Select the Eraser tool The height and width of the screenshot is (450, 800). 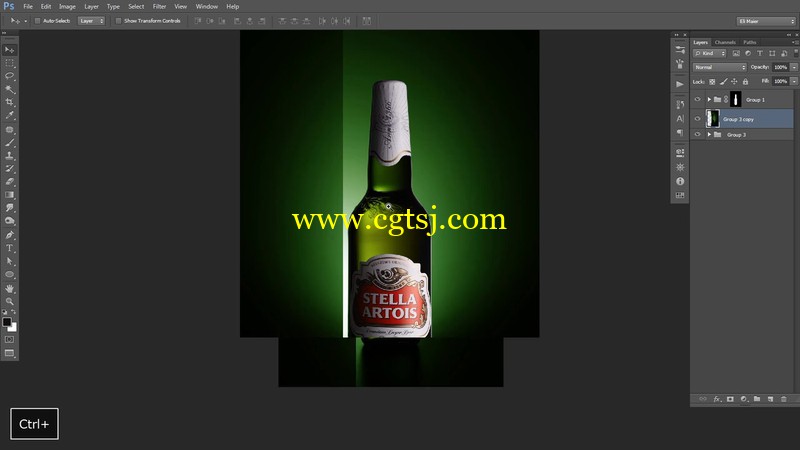9,182
